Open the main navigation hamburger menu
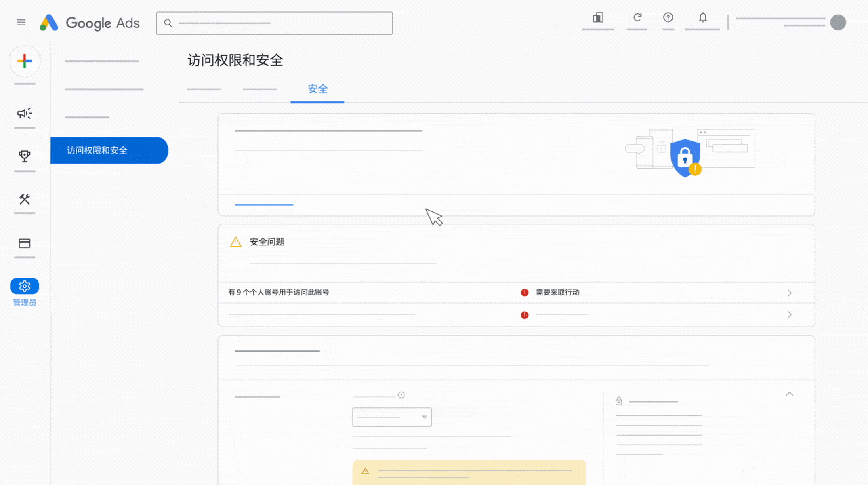This screenshot has height=485, width=868. coord(21,22)
